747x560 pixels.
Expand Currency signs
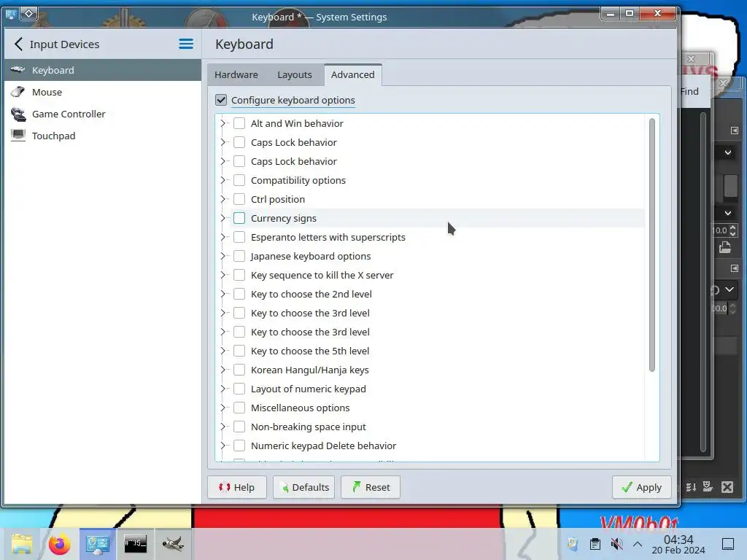pos(222,218)
